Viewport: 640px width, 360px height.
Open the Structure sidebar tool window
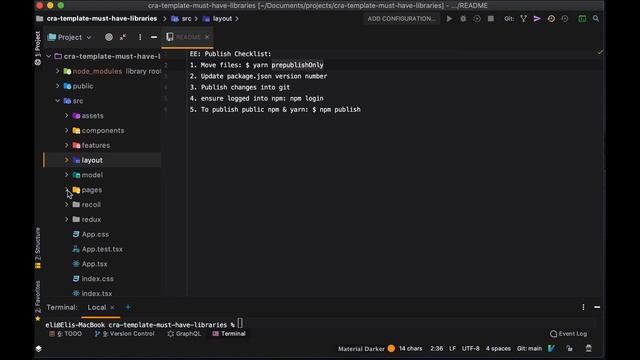click(x=38, y=248)
